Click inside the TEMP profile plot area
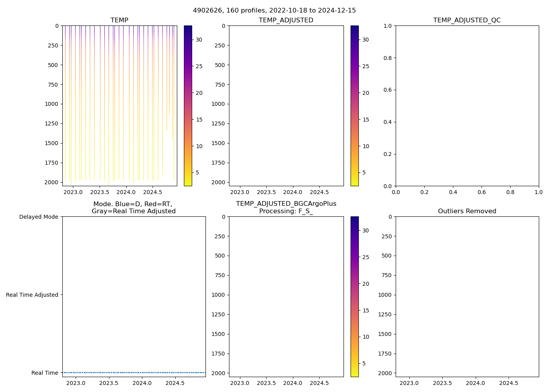This screenshot has height=392, width=549. click(x=119, y=106)
